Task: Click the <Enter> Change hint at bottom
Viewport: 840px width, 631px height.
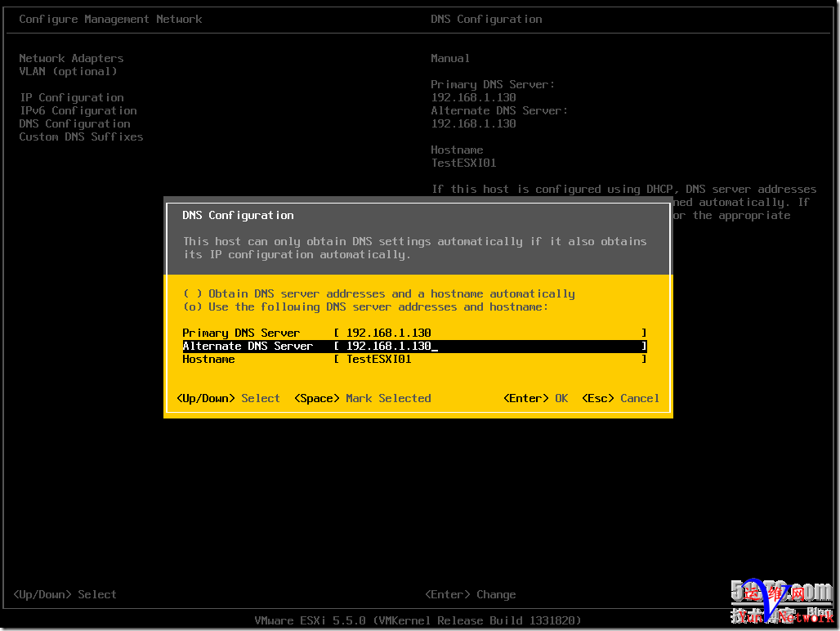Action: click(471, 594)
